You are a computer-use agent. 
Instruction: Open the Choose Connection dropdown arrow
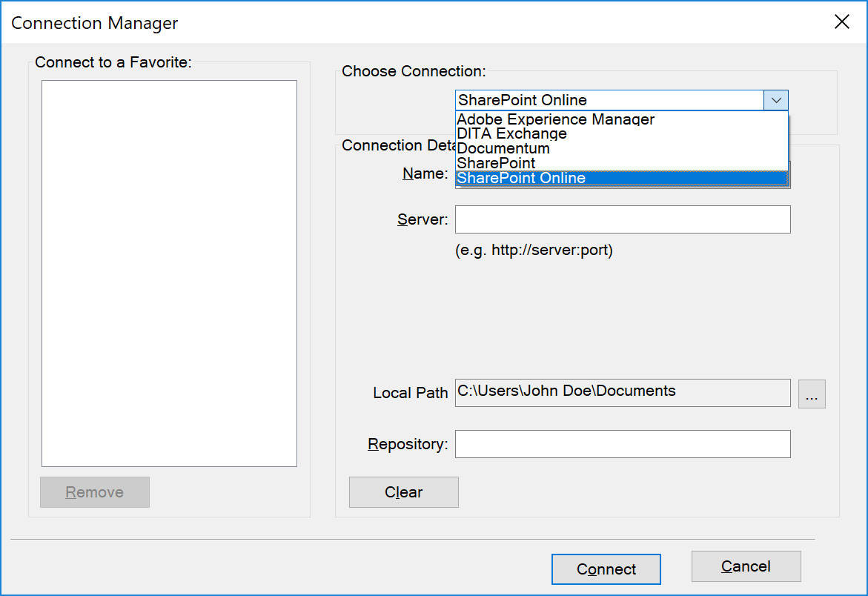[776, 99]
